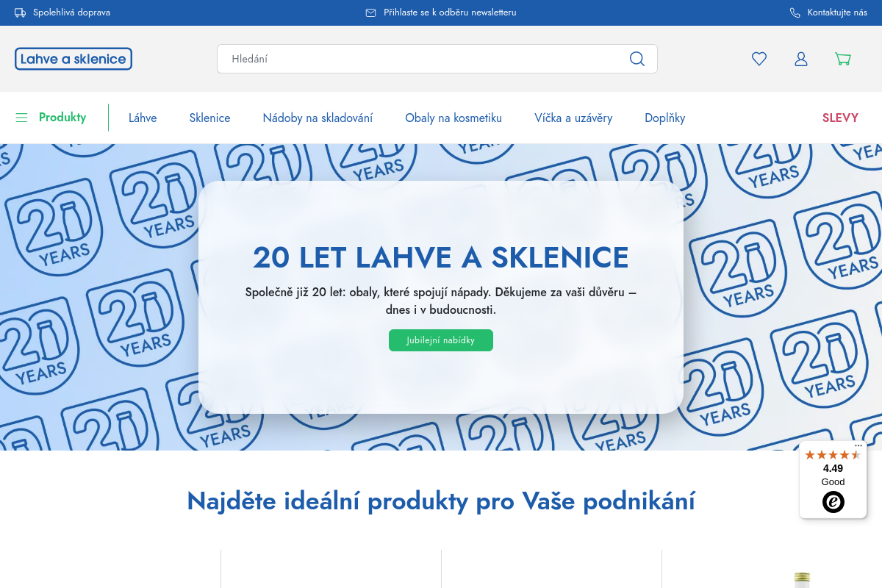Open the wishlist via the heart icon

coord(759,59)
